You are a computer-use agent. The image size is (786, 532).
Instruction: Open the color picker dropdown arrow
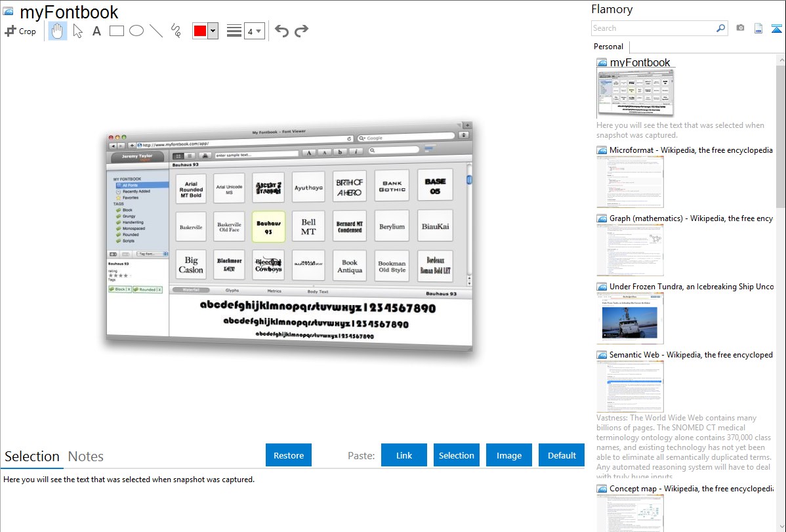213,31
